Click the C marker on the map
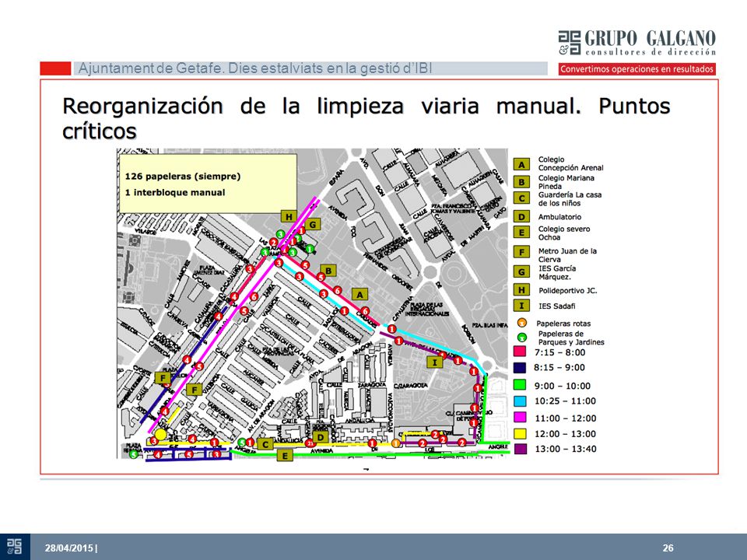This screenshot has width=747, height=560. (x=265, y=445)
